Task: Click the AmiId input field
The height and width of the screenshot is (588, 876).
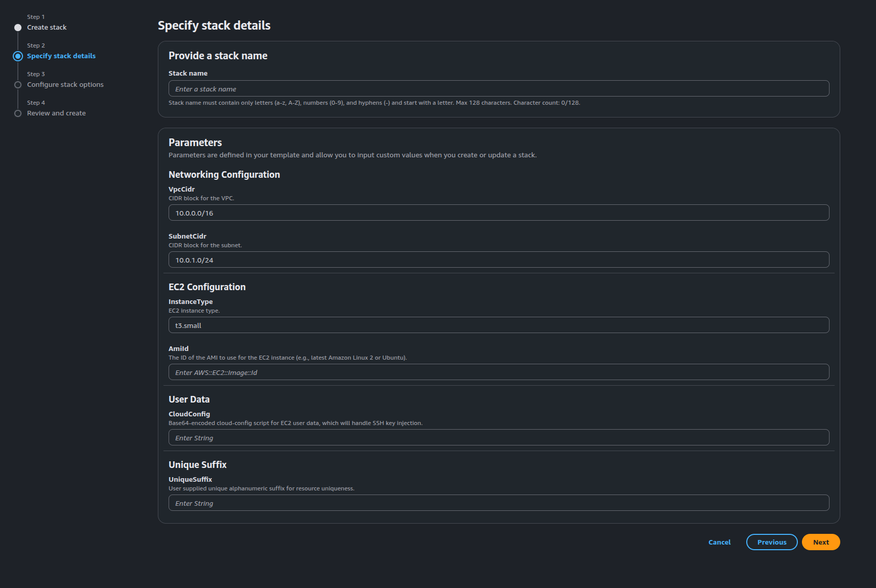Action: 498,372
